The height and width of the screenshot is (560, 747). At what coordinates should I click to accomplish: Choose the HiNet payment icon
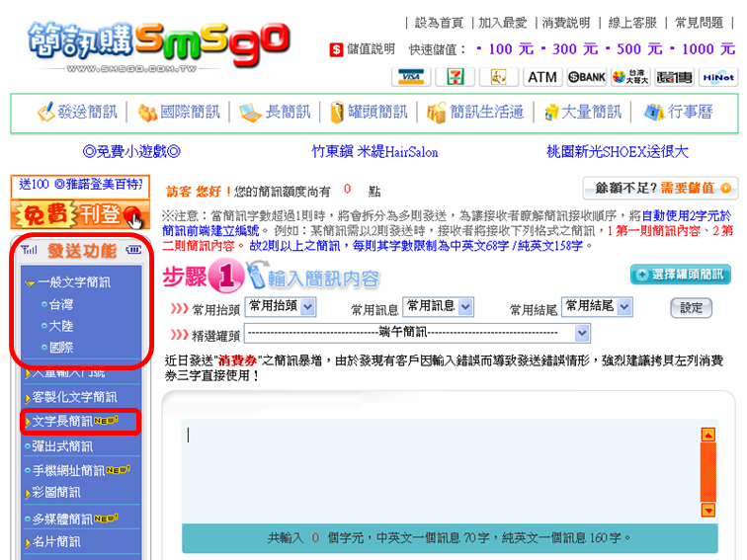click(x=716, y=77)
